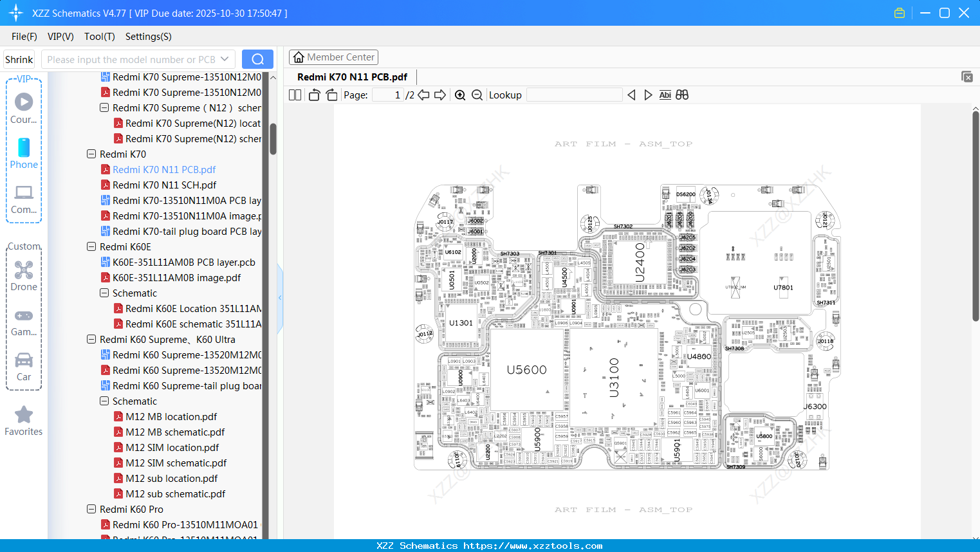The image size is (980, 552).
Task: Click the blue search magnifier button
Action: (257, 59)
